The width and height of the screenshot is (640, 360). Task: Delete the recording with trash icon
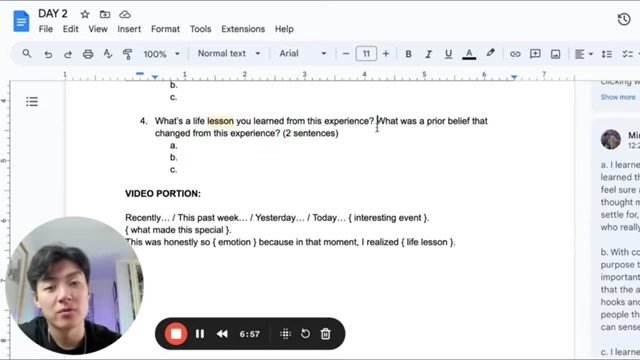click(325, 334)
